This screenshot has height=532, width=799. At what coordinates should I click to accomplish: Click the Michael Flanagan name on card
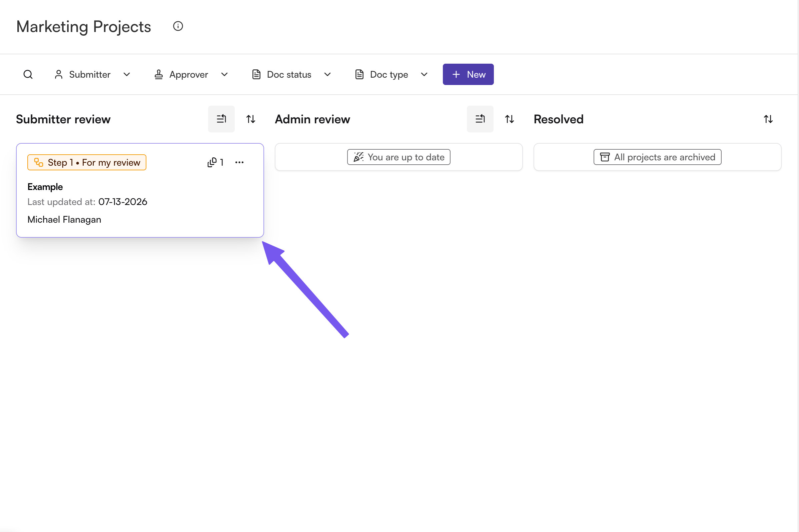[x=64, y=220]
